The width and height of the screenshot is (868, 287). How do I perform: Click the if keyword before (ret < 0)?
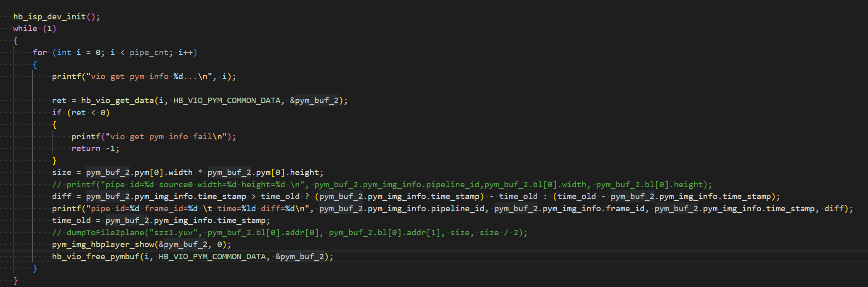pyautogui.click(x=57, y=113)
